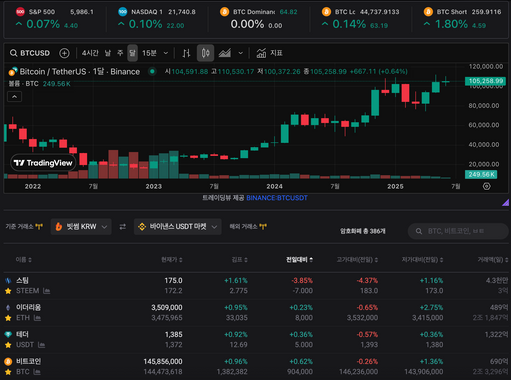Open the 바이낸스 USDT 마켓 dropdown
The image size is (511, 380).
178,227
